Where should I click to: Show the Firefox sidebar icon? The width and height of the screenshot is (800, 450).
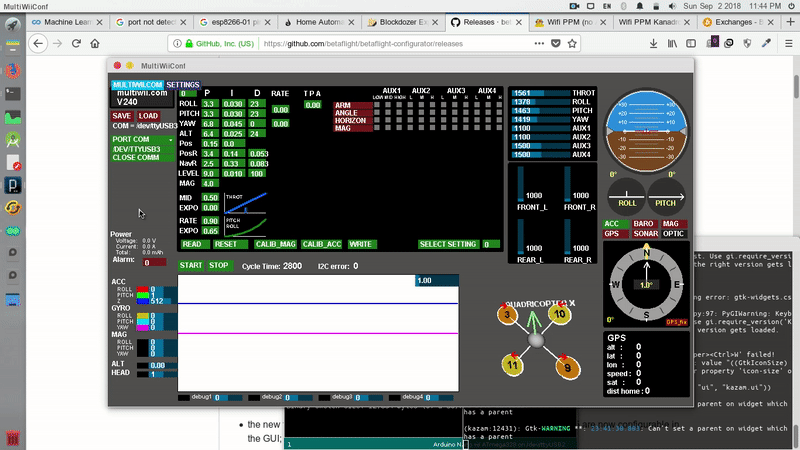691,44
